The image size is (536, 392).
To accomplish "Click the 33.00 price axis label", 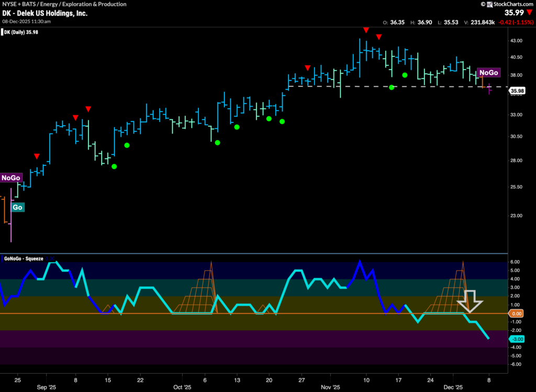I will [516, 115].
